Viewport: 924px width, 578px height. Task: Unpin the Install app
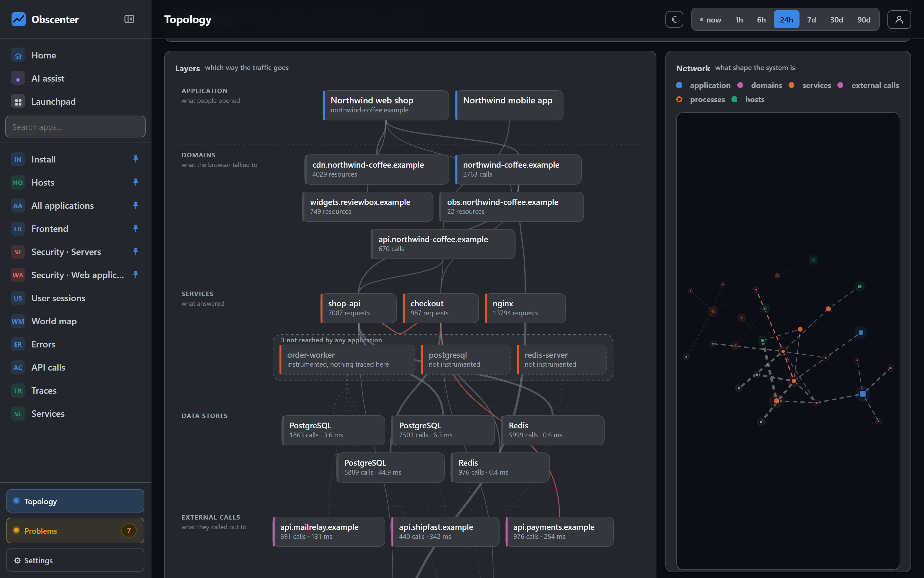pyautogui.click(x=135, y=159)
